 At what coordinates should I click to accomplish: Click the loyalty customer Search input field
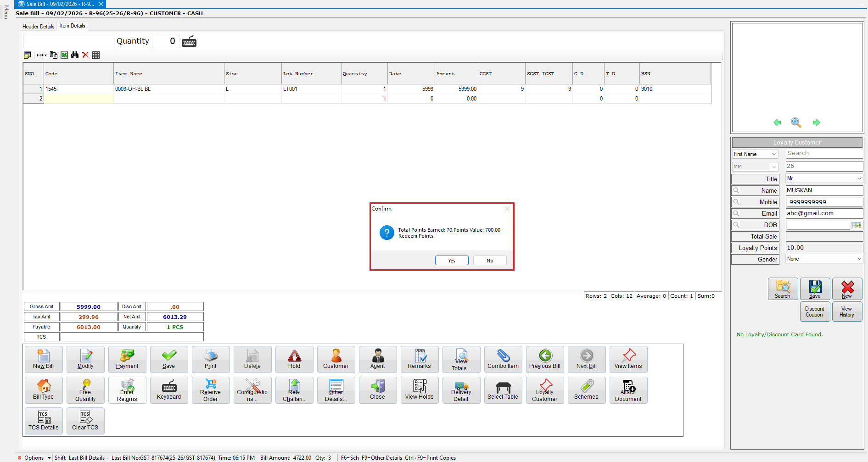click(x=824, y=153)
